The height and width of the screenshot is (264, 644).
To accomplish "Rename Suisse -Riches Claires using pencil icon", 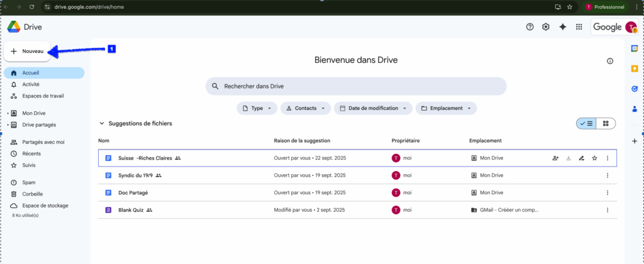I will [x=582, y=158].
